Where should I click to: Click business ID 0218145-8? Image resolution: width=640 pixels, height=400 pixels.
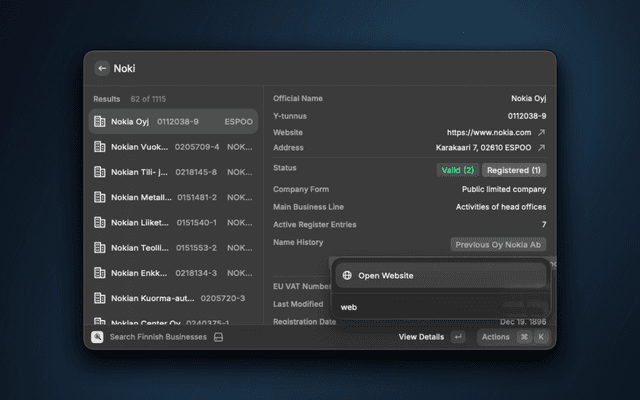[196, 172]
